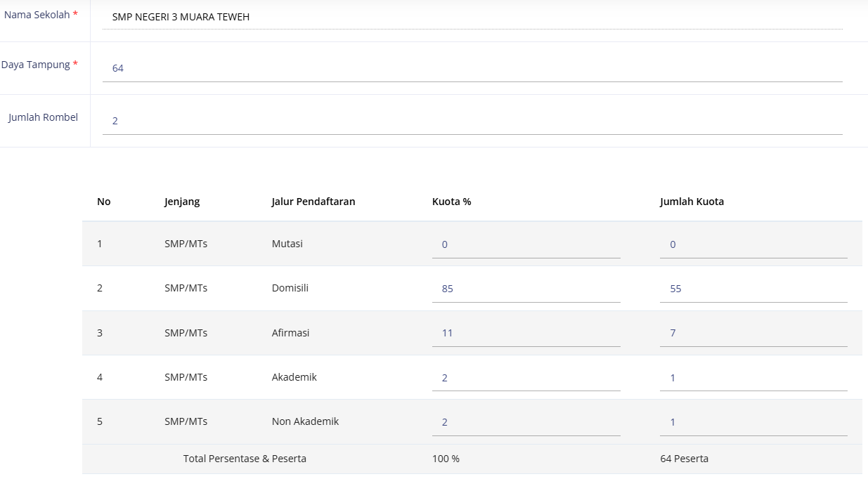This screenshot has height=479, width=868.
Task: Focus the Non Akademik Jumlah Kuota input
Action: [x=753, y=422]
